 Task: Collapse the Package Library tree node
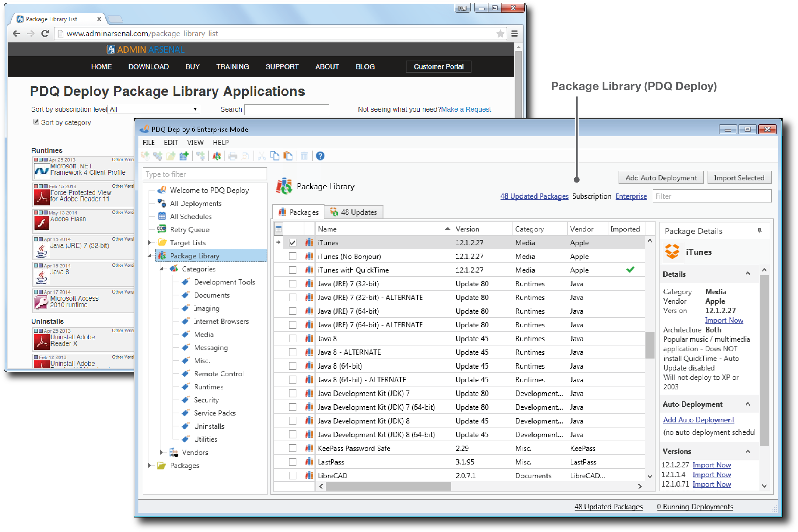[x=149, y=256]
